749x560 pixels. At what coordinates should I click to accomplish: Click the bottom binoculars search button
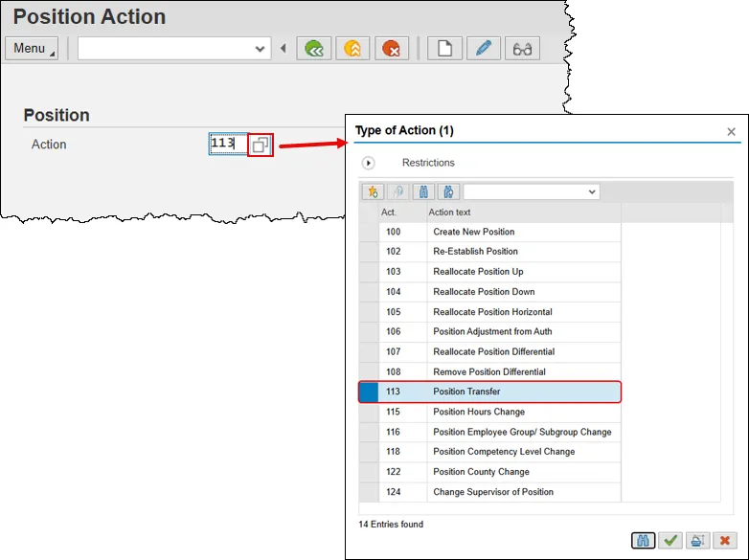coord(643,541)
